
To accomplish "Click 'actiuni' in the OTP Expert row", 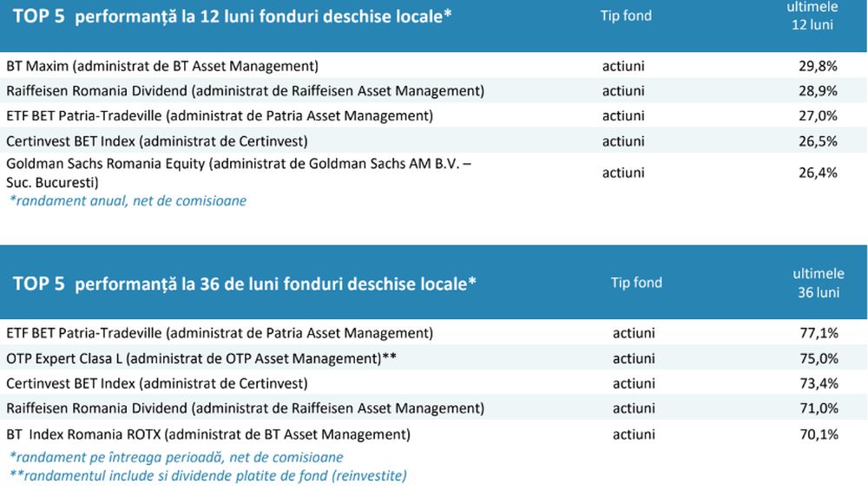I will [x=634, y=358].
